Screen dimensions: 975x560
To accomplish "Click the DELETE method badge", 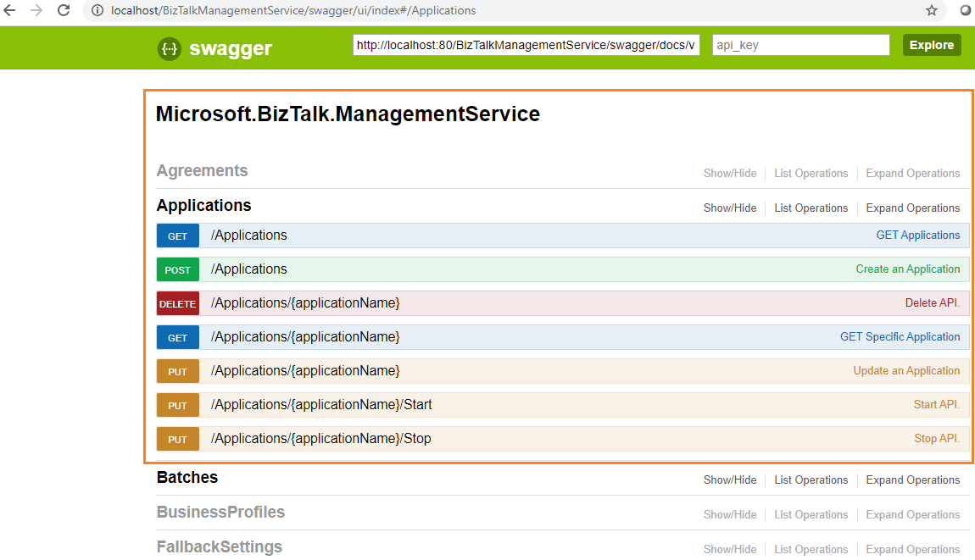I will (x=178, y=304).
